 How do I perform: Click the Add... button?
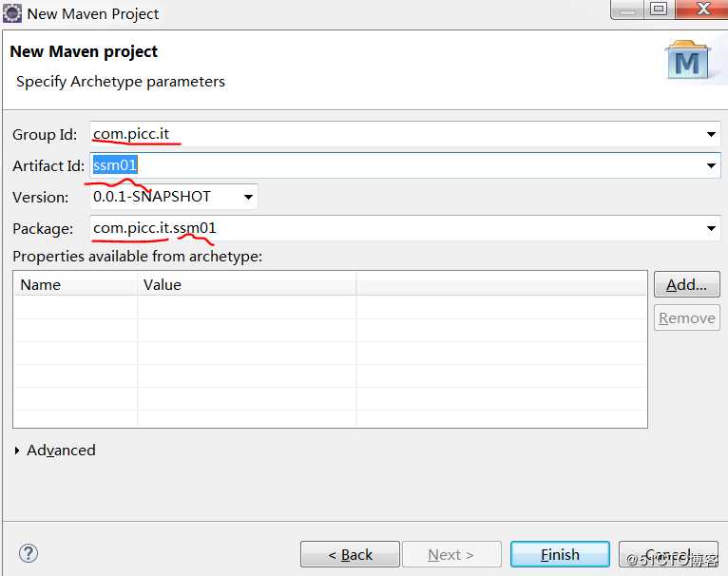[687, 284]
